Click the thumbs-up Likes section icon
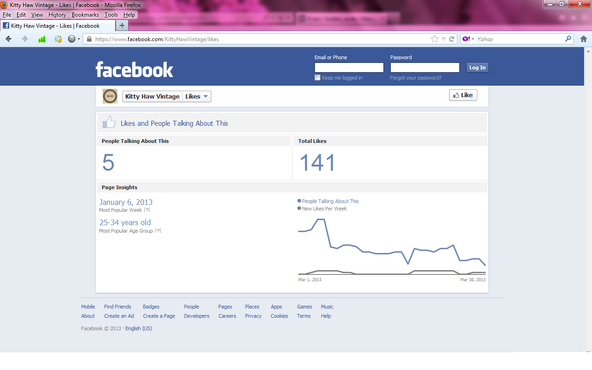This screenshot has height=370, width=592. click(109, 122)
